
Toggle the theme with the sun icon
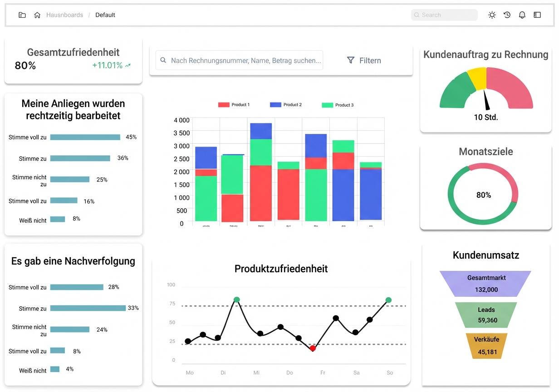(492, 15)
